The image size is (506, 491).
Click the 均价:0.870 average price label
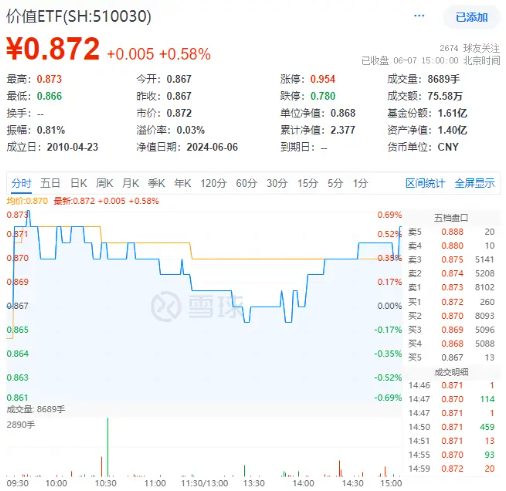point(27,201)
